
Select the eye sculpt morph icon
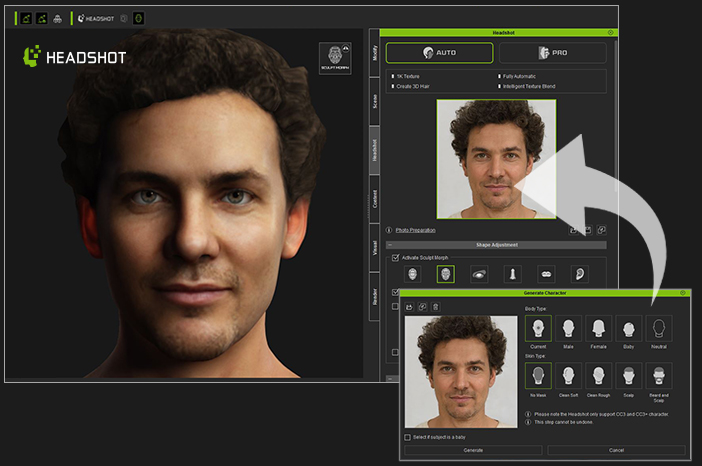coord(479,273)
